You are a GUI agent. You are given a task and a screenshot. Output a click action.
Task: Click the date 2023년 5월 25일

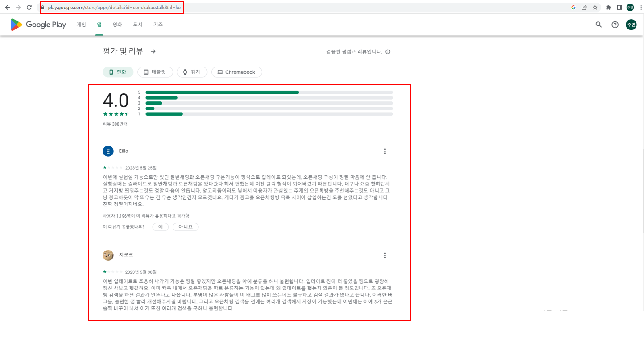141,168
